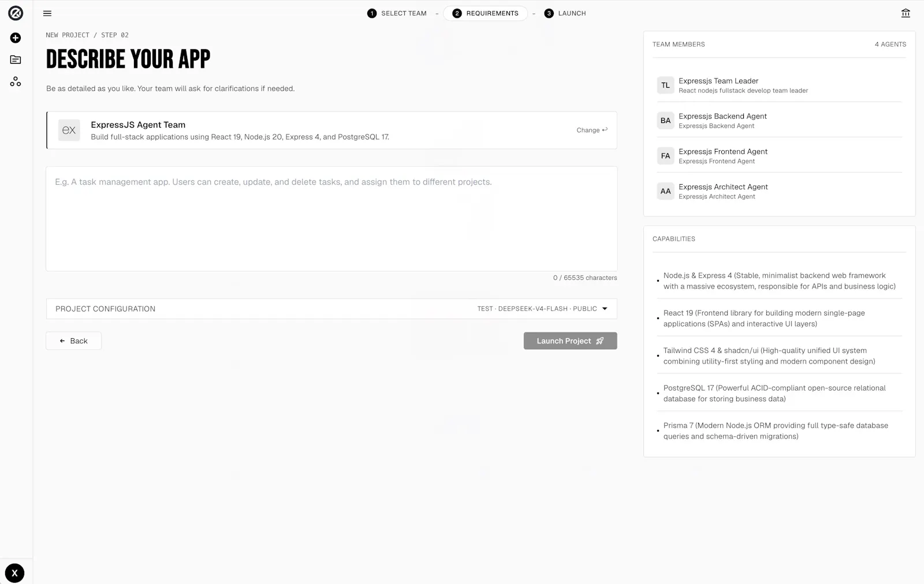Viewport: 924px width, 584px height.
Task: Click 'Expressjs Backend Agent' title text
Action: (x=722, y=116)
